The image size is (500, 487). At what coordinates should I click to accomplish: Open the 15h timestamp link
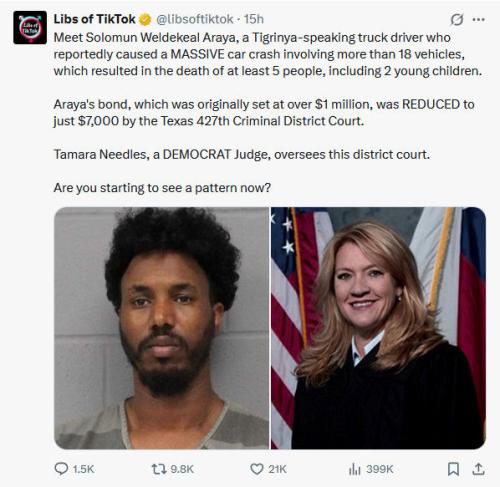254,19
